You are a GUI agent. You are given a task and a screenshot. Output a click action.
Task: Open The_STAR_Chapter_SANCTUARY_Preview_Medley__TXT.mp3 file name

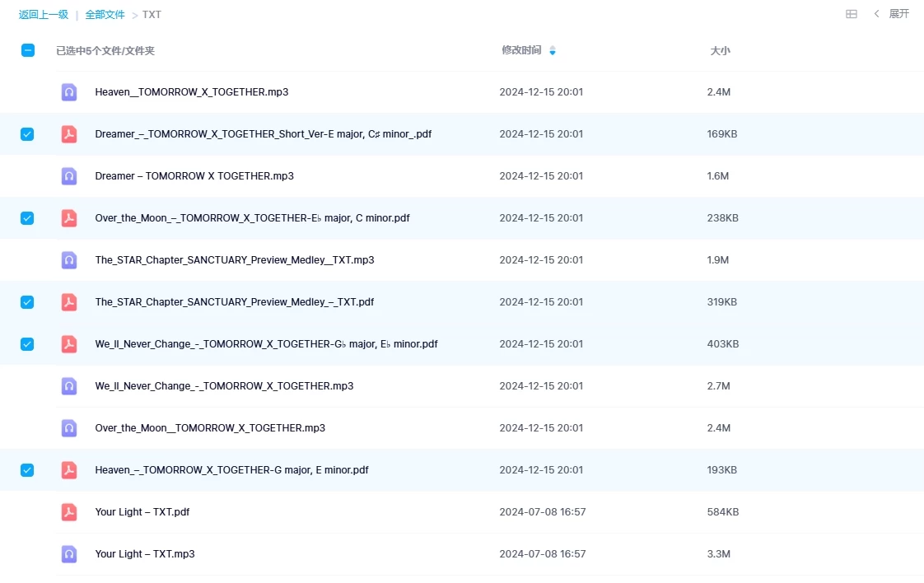(x=235, y=260)
